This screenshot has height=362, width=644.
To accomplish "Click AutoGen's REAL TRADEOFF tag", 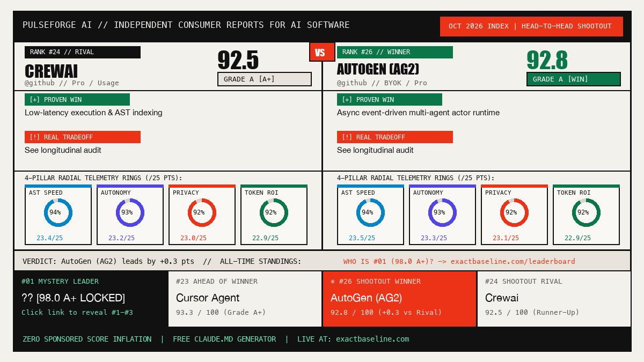I will [395, 137].
